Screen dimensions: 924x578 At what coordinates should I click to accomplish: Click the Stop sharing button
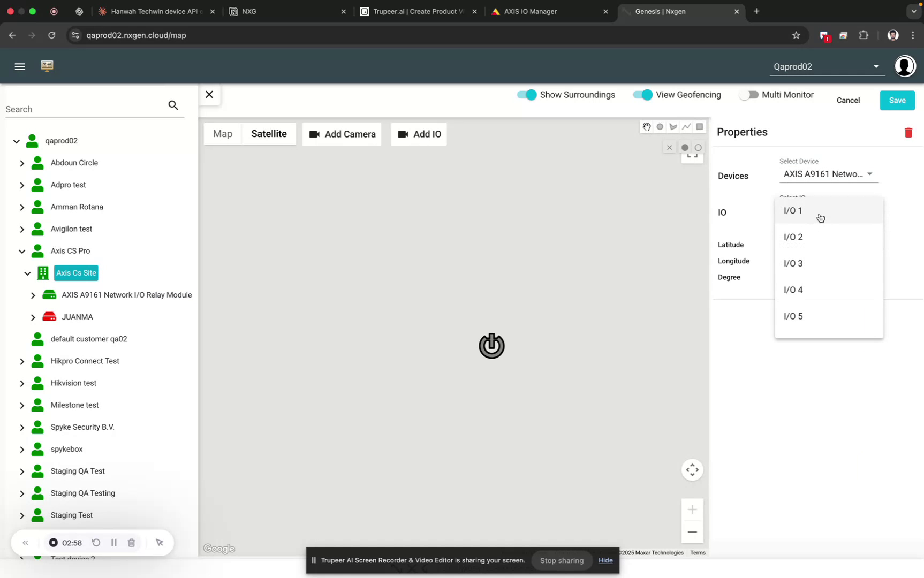561,560
